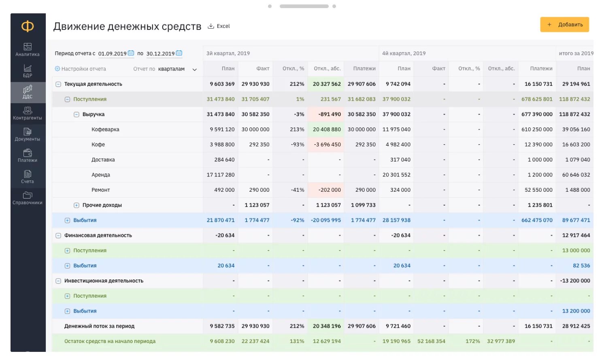The height and width of the screenshot is (364, 604).
Task: Click the Настройки отчета link
Action: (x=83, y=69)
